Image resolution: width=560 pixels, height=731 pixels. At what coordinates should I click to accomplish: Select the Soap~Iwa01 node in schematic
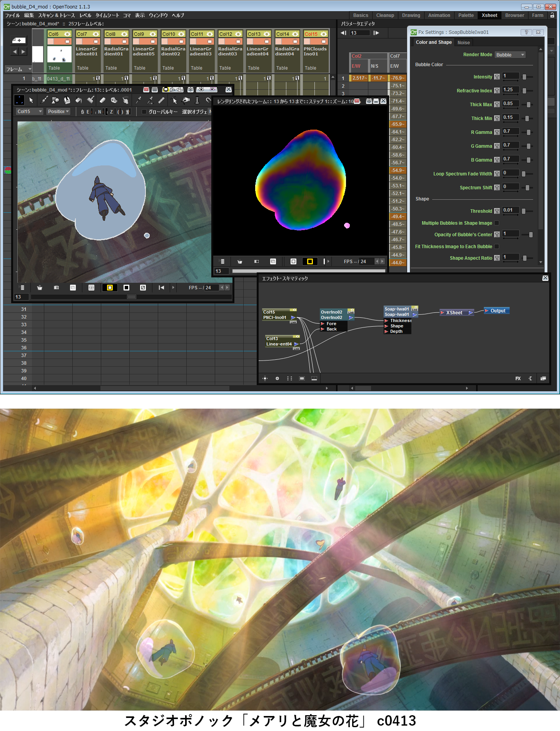(400, 312)
